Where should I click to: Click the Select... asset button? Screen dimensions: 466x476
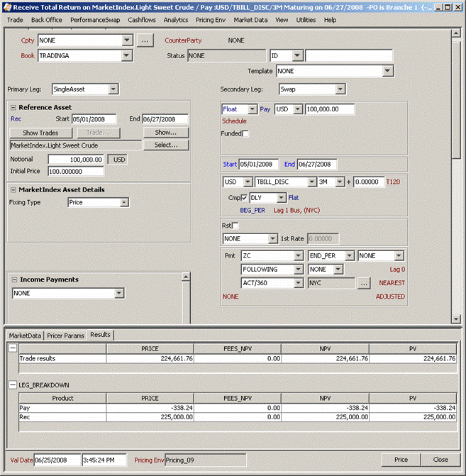(166, 145)
